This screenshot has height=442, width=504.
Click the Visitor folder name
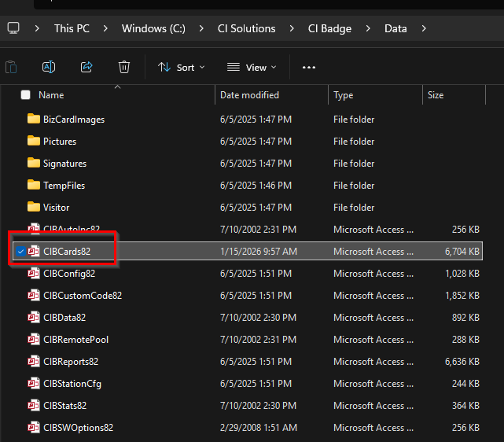coord(57,208)
